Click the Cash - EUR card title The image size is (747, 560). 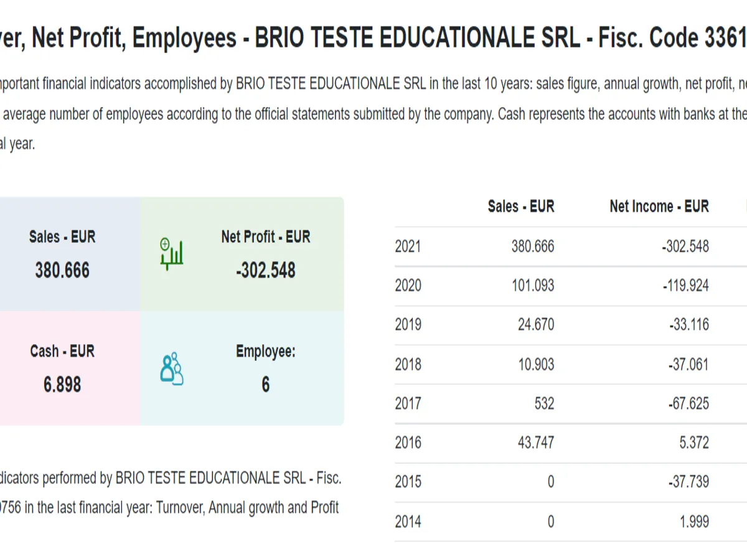click(x=62, y=352)
